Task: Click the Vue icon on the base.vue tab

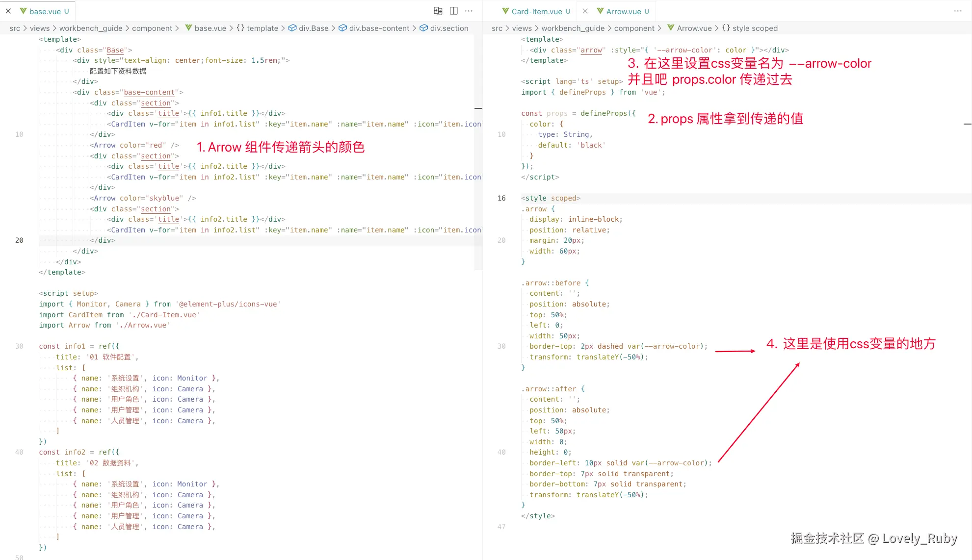Action: 23,11
